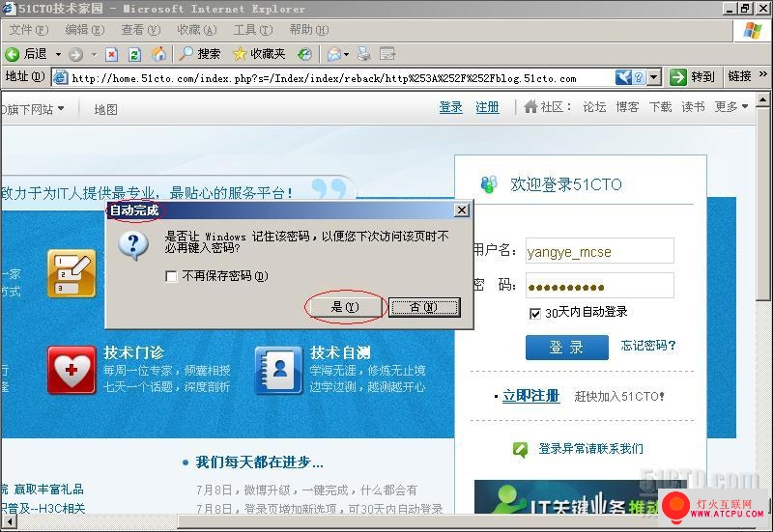Click the Print icon in toolbar
773x532 pixels.
click(364, 54)
